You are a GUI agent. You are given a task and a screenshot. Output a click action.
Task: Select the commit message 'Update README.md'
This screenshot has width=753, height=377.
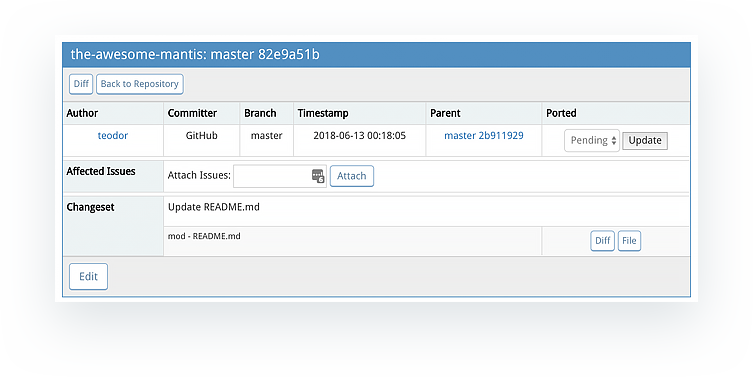[x=214, y=207]
